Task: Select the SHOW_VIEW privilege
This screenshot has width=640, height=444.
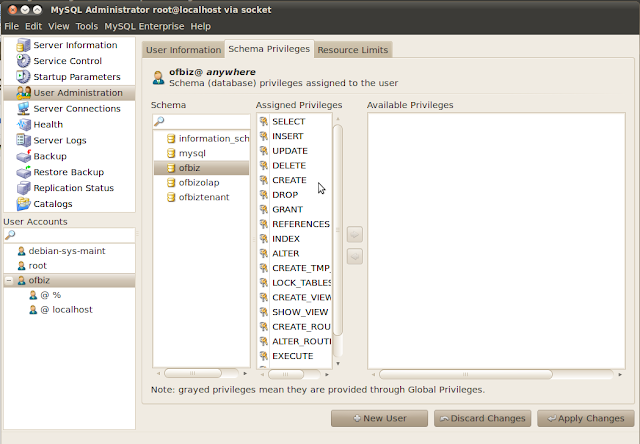Action: [300, 312]
